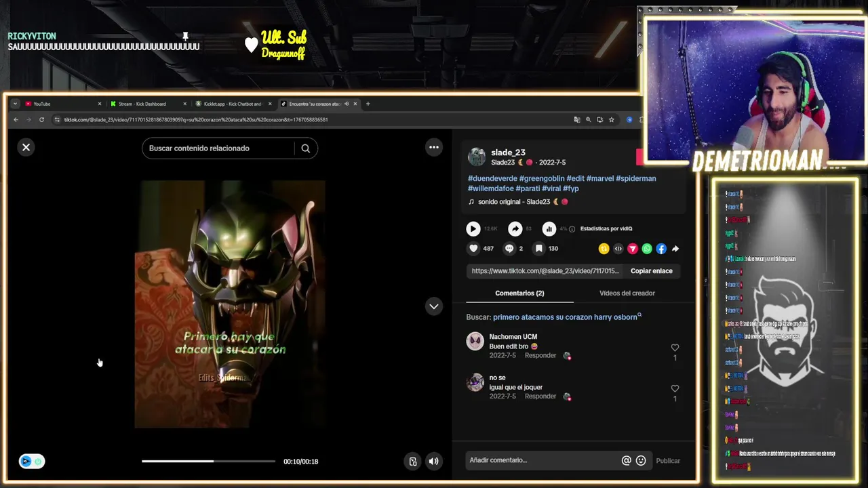The height and width of the screenshot is (488, 868).
Task: Open more share options arrow
Action: click(x=675, y=249)
